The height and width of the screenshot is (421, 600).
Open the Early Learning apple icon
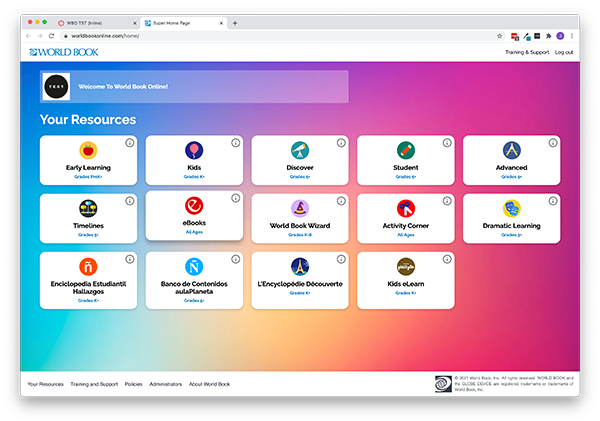pyautogui.click(x=88, y=150)
